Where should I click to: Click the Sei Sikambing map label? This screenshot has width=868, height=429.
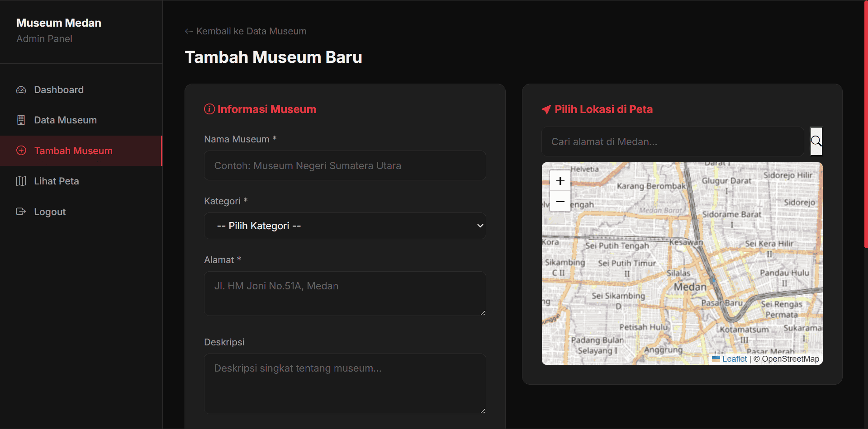click(x=618, y=296)
